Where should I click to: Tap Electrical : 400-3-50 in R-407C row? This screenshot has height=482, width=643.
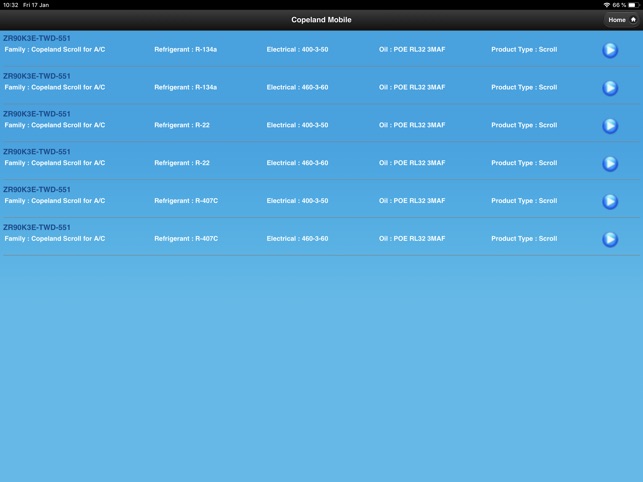click(x=297, y=201)
